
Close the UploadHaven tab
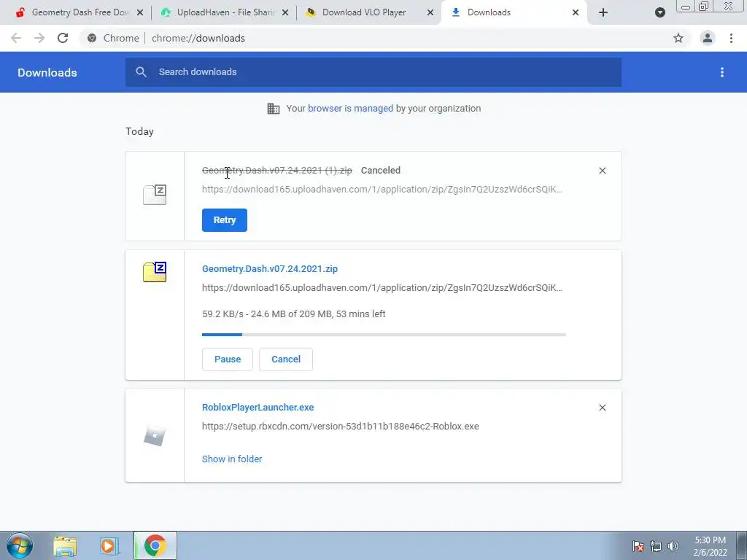point(285,12)
